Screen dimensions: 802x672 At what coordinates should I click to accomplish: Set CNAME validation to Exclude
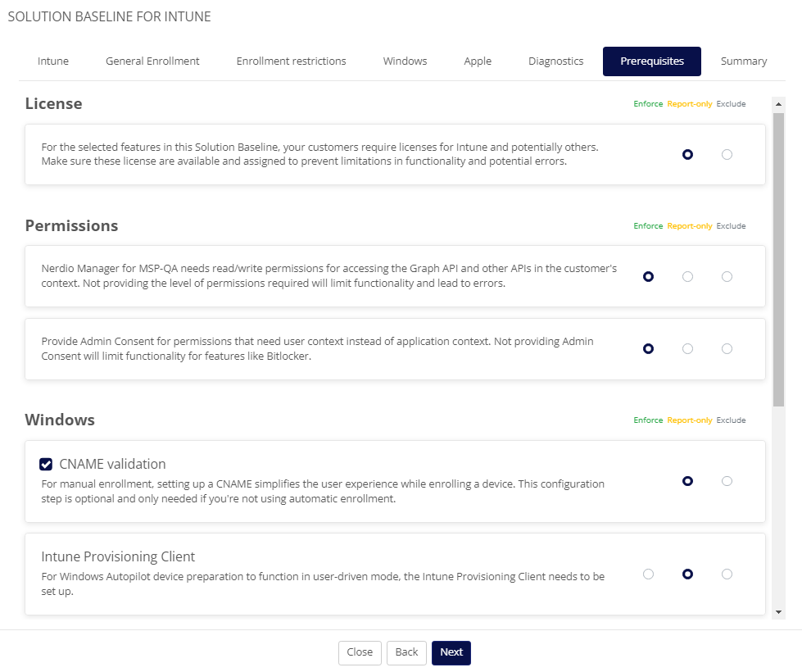(727, 481)
